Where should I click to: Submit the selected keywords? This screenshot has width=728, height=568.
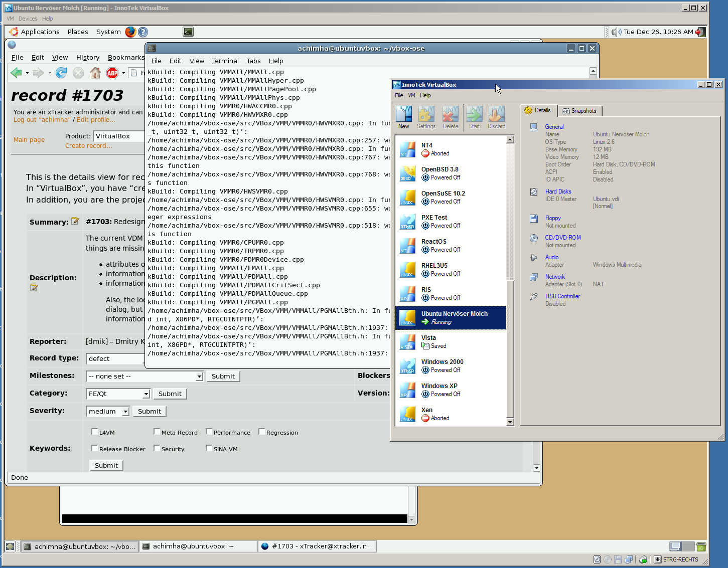pyautogui.click(x=106, y=466)
